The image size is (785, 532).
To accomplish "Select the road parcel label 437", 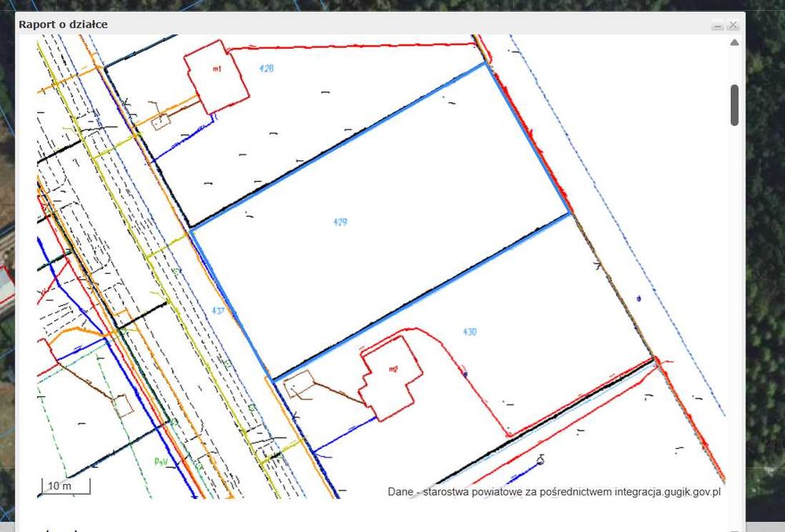I will point(218,311).
